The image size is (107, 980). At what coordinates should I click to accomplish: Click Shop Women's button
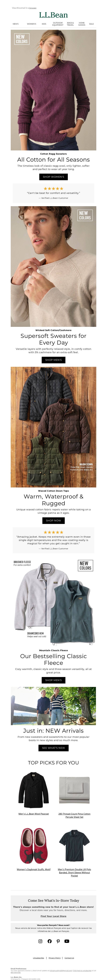[x=53, y=177]
